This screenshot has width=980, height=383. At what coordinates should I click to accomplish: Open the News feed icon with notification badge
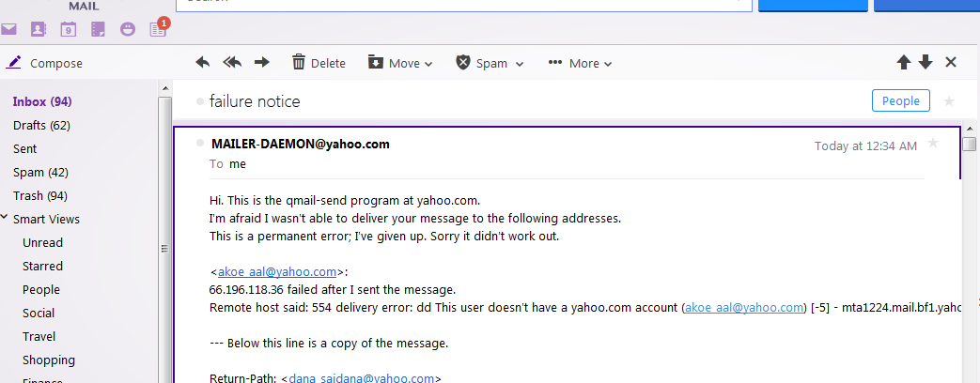pyautogui.click(x=160, y=27)
